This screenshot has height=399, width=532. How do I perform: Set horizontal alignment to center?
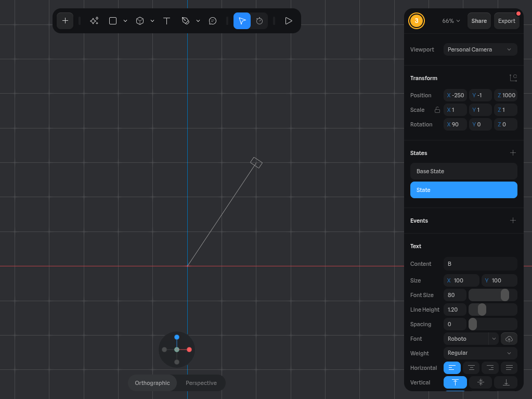coord(471,368)
